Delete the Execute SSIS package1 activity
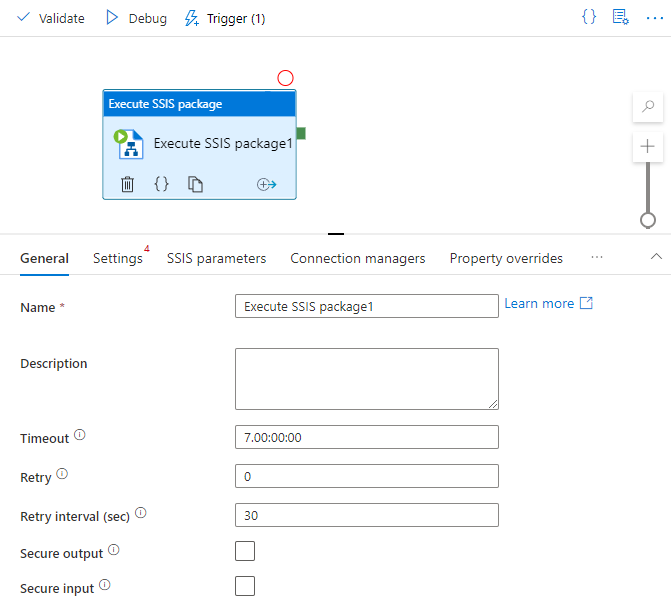 128,184
